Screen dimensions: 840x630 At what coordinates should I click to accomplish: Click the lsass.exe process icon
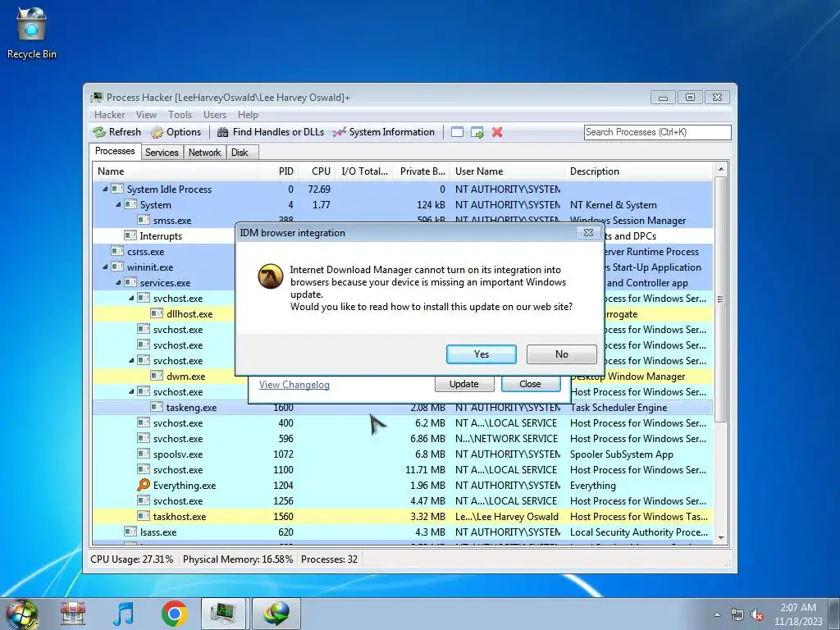[130, 532]
